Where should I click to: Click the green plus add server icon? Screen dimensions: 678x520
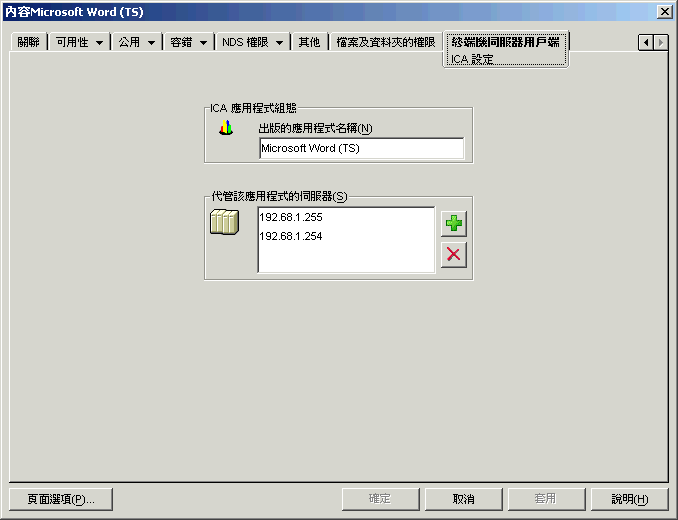[454, 223]
